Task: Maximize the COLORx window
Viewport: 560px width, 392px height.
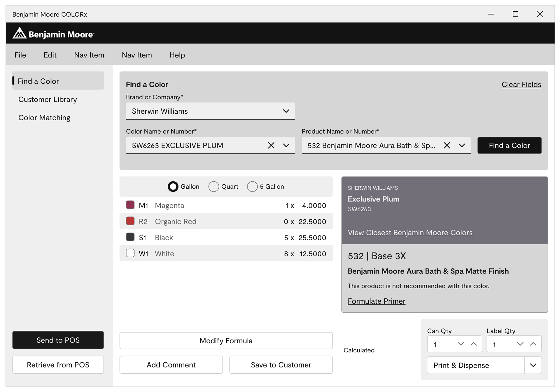Action: click(x=515, y=14)
